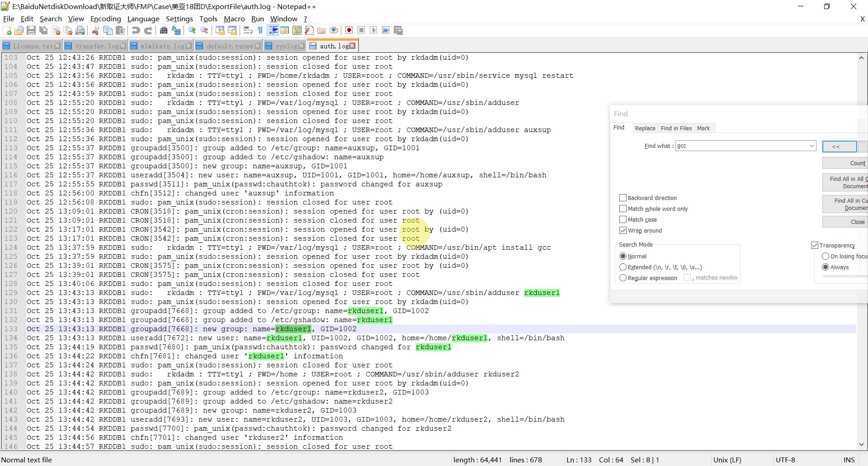
Task: Click the Save Recorded Macro icon
Action: pos(398,30)
